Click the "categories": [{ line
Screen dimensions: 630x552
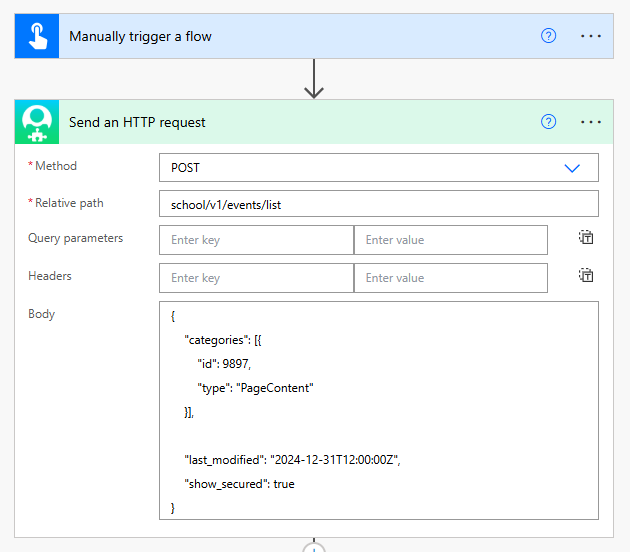click(x=223, y=340)
